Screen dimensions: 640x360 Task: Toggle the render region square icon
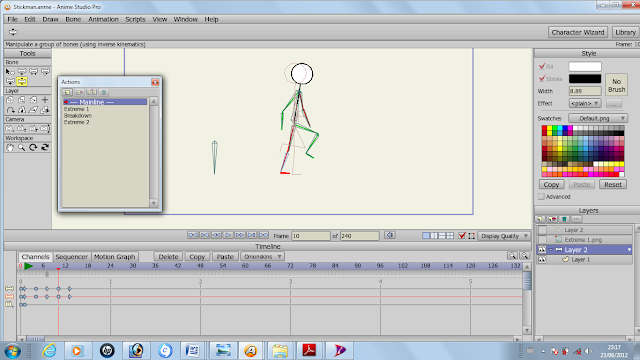tap(472, 236)
